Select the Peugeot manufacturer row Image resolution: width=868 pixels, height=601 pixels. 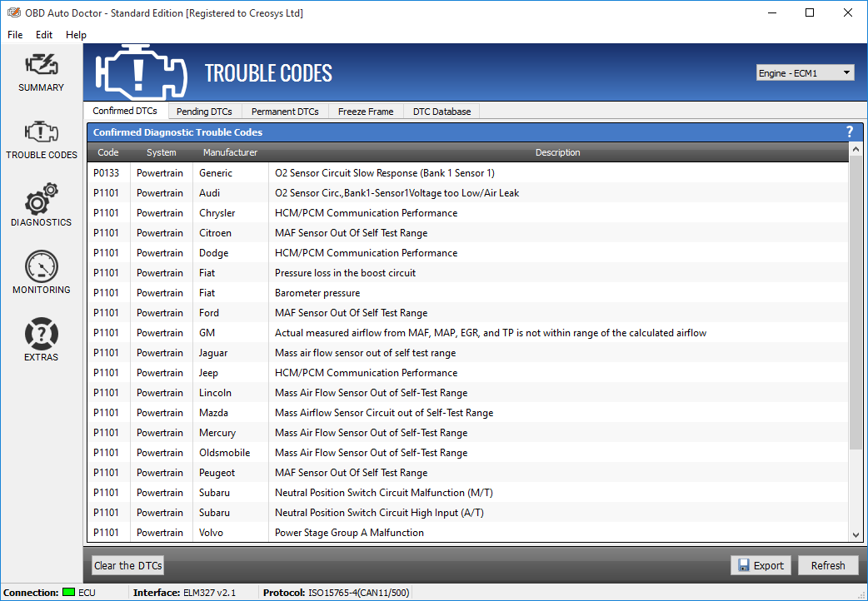click(468, 472)
